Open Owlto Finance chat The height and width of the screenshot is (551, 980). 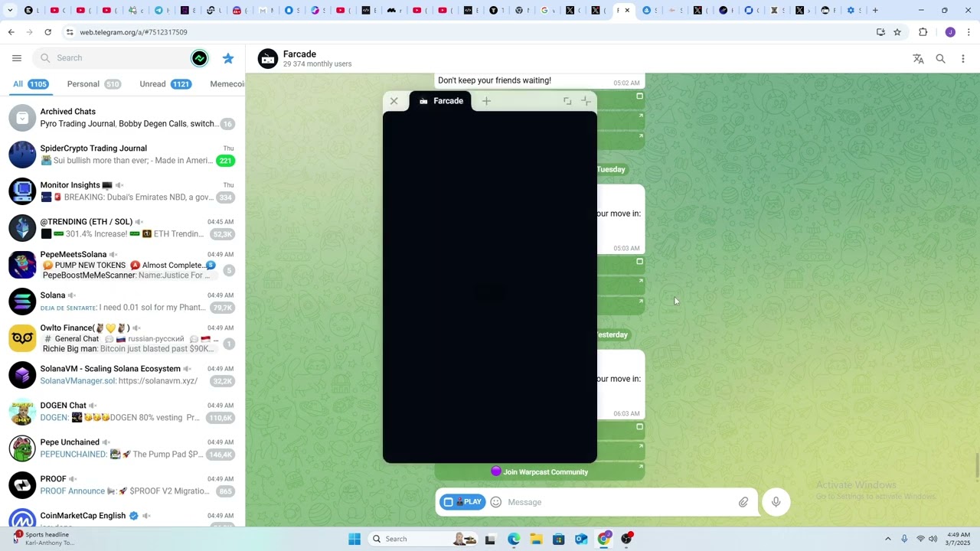click(x=122, y=338)
